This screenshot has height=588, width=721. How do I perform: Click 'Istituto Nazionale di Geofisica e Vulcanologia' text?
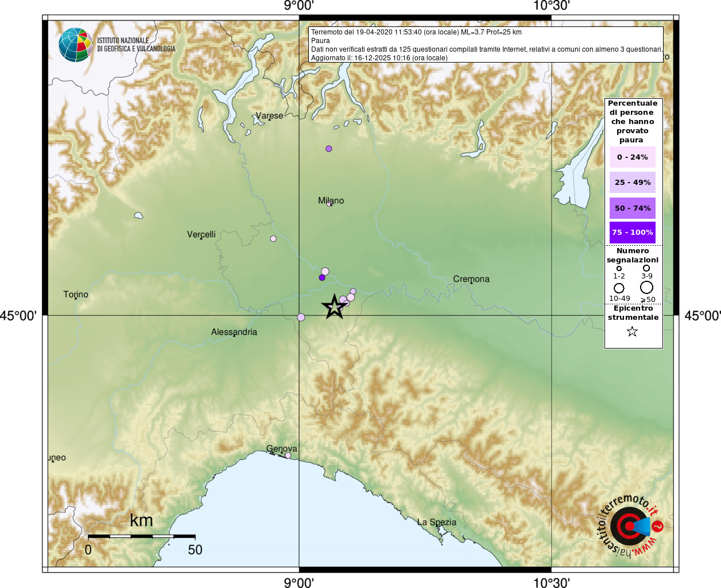click(x=136, y=45)
